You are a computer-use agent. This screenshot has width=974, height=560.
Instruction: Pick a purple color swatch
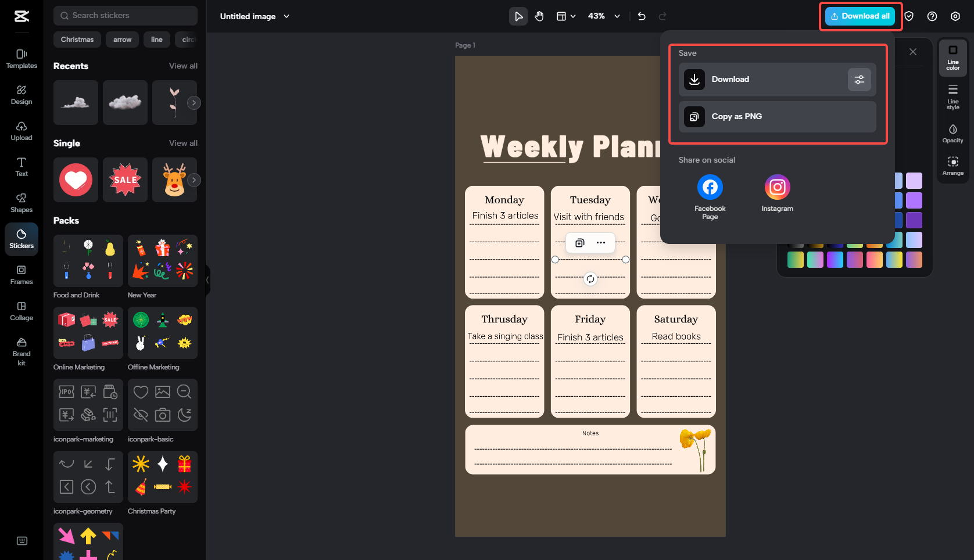click(x=915, y=200)
